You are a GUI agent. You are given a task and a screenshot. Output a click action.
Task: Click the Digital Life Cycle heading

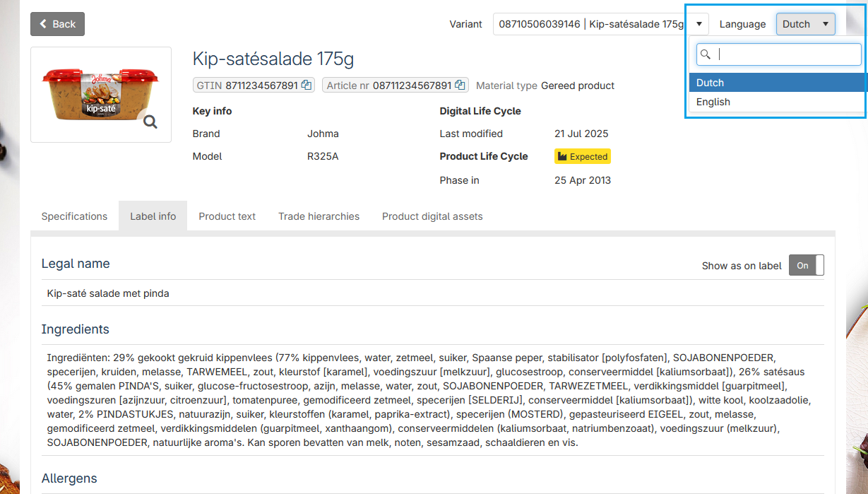pos(480,111)
